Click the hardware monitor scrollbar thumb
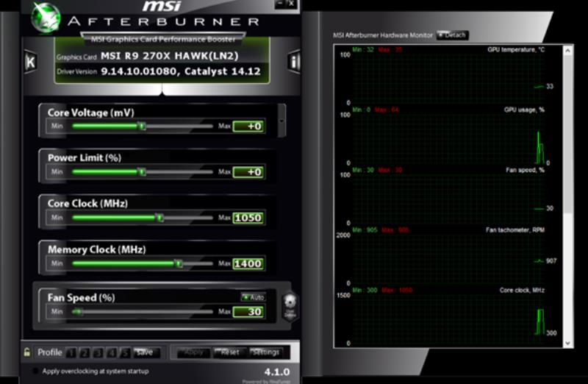Image resolution: width=588 pixels, height=384 pixels. tap(567, 135)
